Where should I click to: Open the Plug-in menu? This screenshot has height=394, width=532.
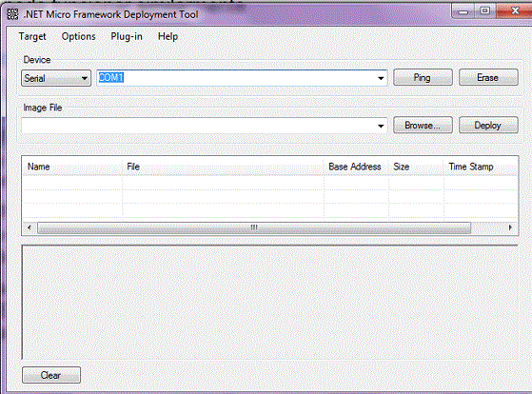(127, 36)
